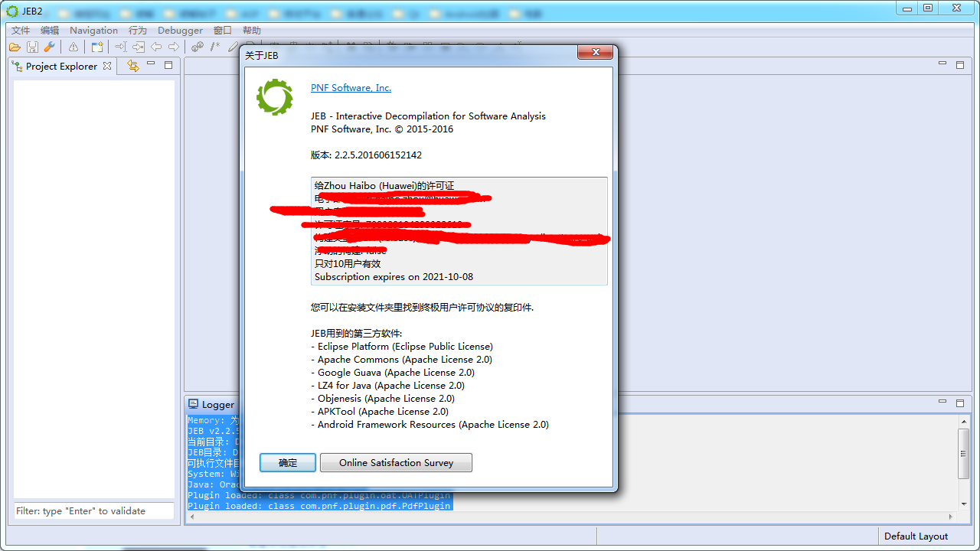Click the Google Guava license line
980x551 pixels.
point(393,373)
